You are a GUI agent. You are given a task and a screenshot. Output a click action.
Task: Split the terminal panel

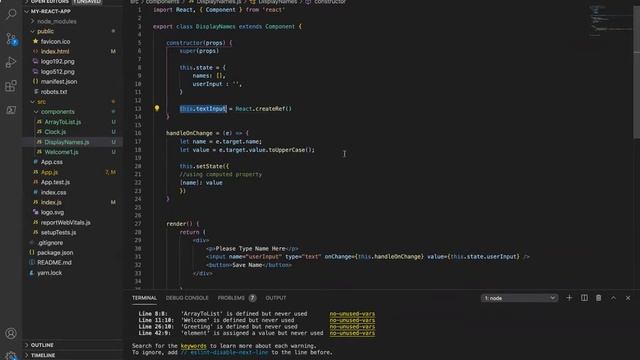click(584, 298)
